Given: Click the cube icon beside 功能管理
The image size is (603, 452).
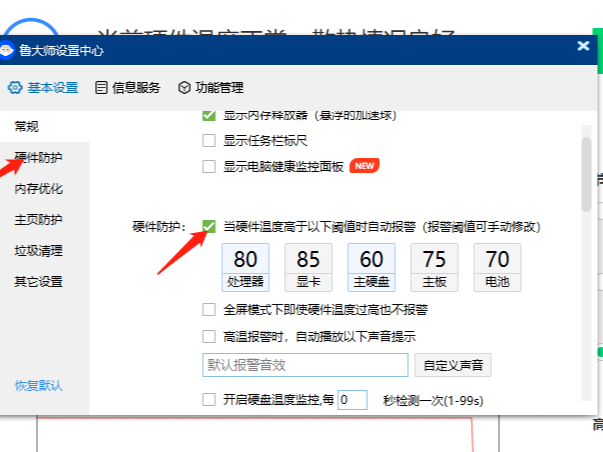Looking at the screenshot, I should point(184,88).
